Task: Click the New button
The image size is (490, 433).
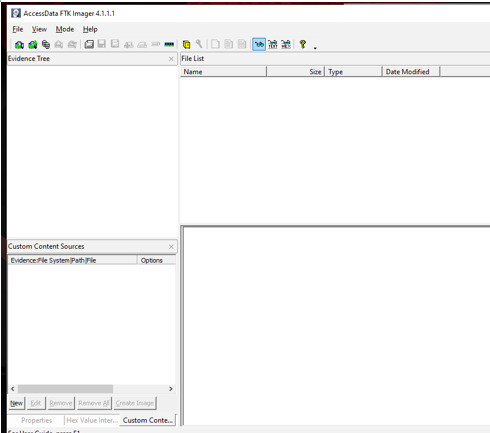Action: [16, 403]
